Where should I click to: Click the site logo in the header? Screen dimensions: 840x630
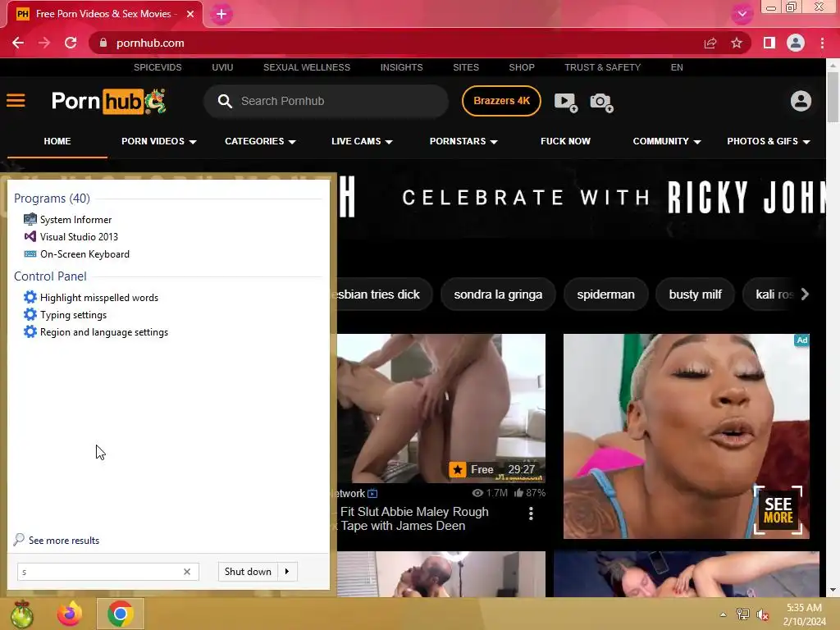(x=109, y=101)
